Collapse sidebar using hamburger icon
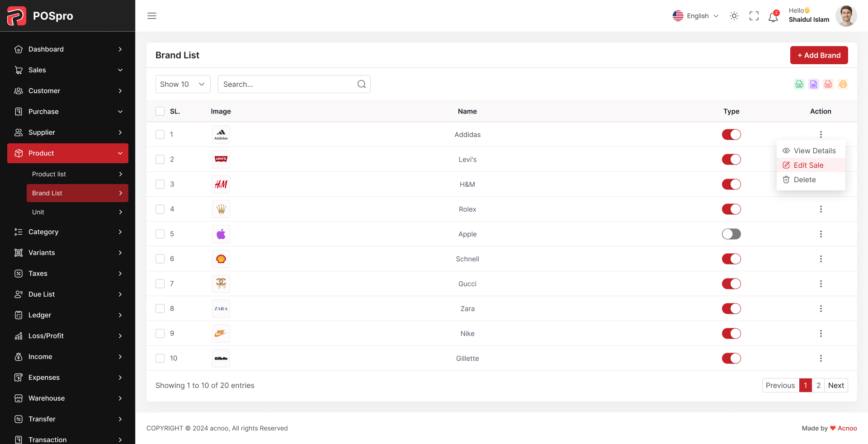 (151, 16)
